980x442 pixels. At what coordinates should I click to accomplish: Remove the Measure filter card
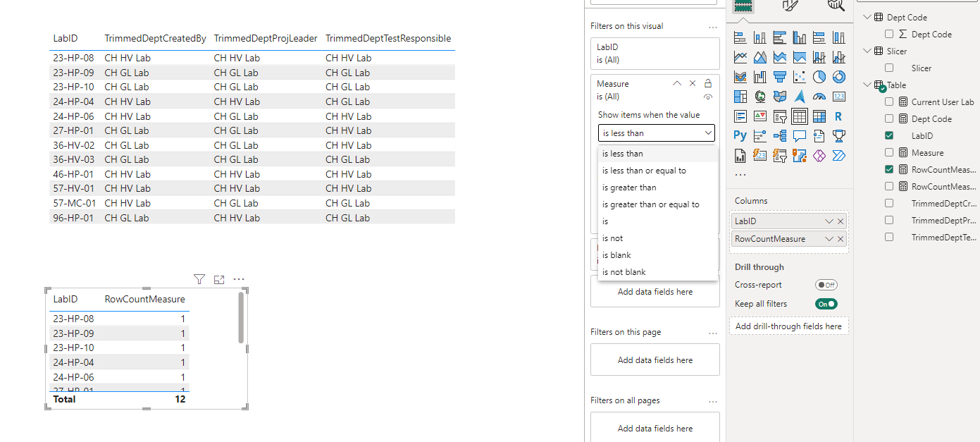click(693, 83)
